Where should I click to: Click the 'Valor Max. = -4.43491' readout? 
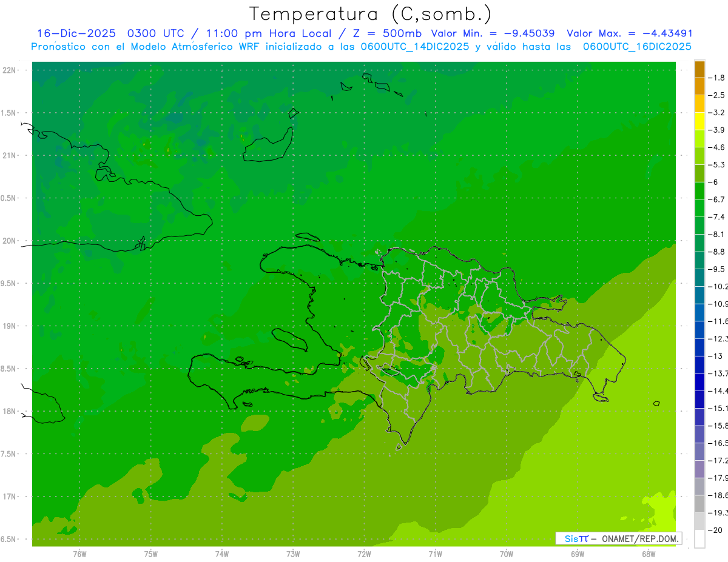(630, 33)
